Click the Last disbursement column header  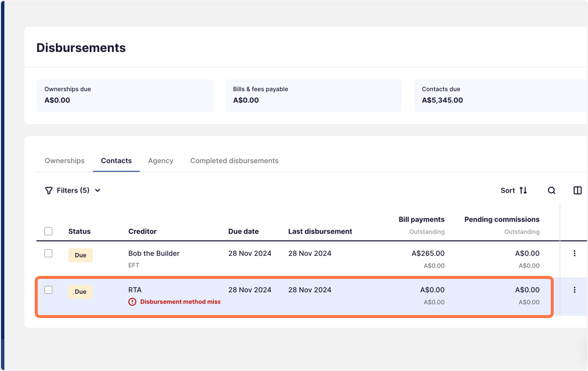320,231
